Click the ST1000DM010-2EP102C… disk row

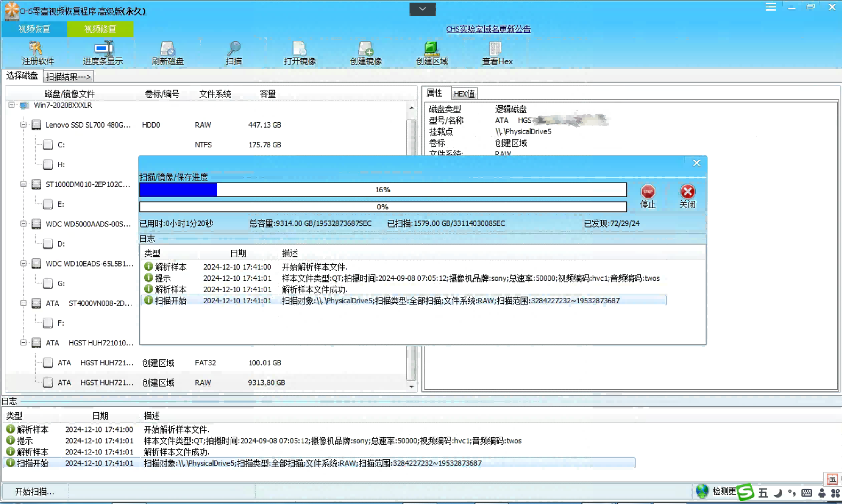(88, 184)
